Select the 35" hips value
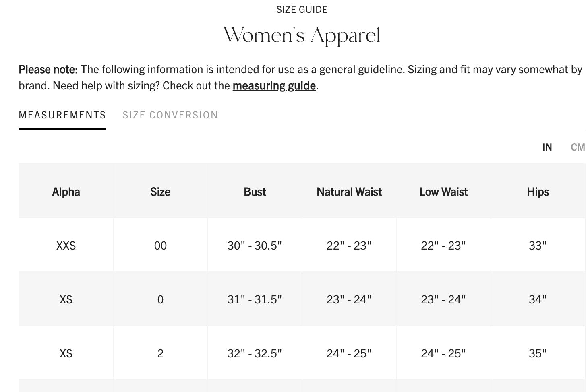The width and height of the screenshot is (588, 392). 538,353
